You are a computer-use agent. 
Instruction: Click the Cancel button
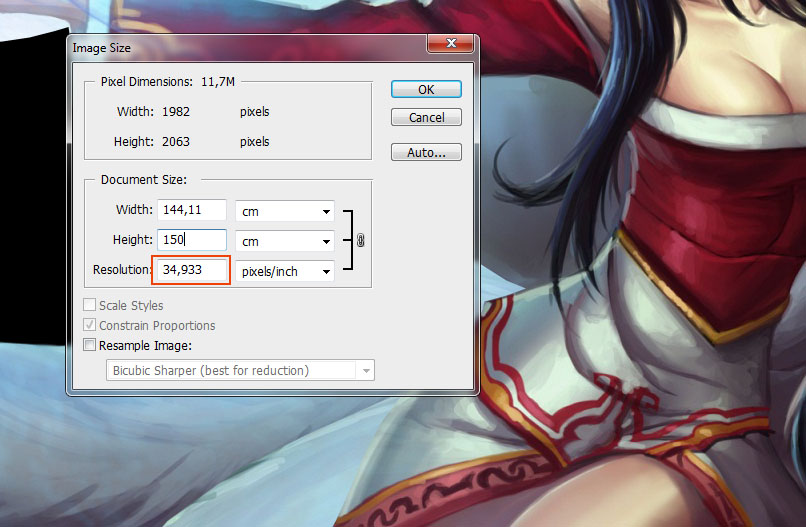click(x=426, y=117)
